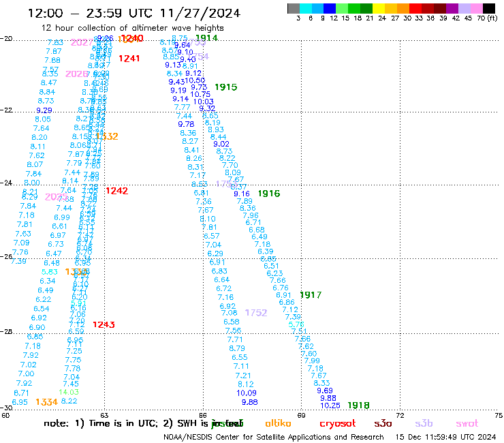504x443 pixels.
Task: Click the cyan swatch in the color legend
Action: pyautogui.click(x=306, y=8)
